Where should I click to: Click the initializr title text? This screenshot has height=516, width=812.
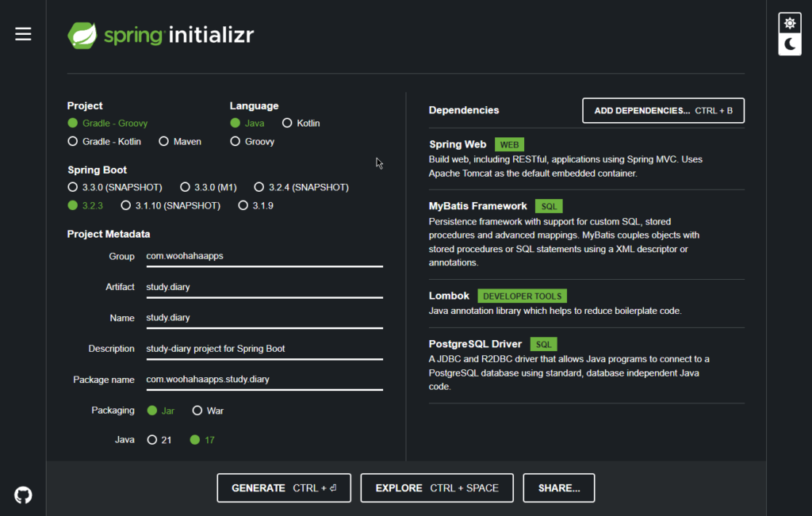click(x=211, y=35)
